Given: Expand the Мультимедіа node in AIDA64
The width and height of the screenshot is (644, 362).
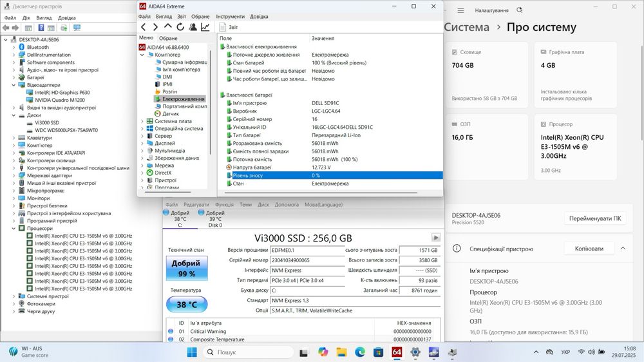Looking at the screenshot, I should pyautogui.click(x=142, y=151).
